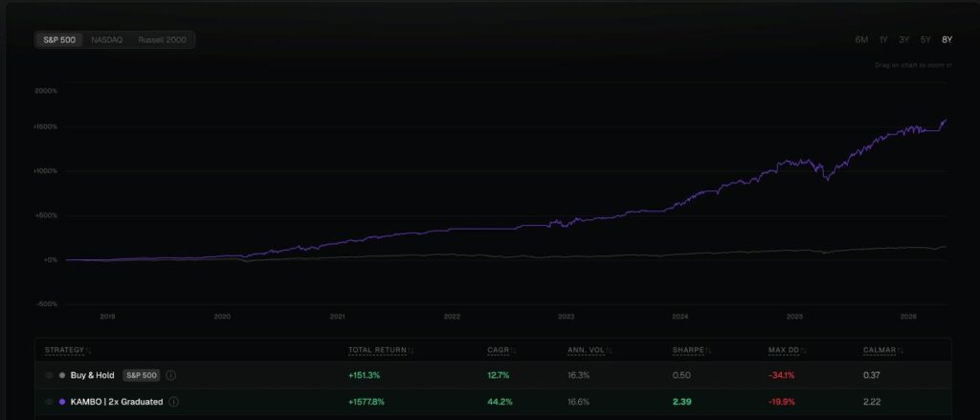Click the +1577.8% total return value

pyautogui.click(x=367, y=402)
